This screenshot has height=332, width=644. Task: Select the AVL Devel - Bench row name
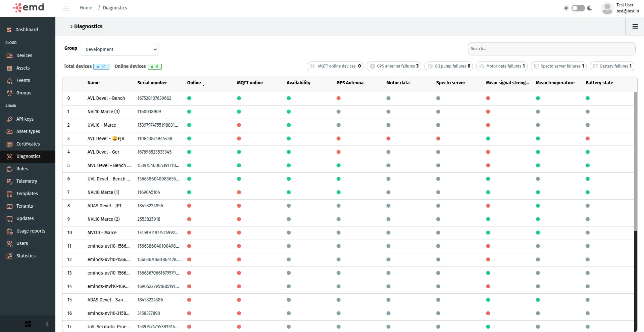pyautogui.click(x=106, y=98)
